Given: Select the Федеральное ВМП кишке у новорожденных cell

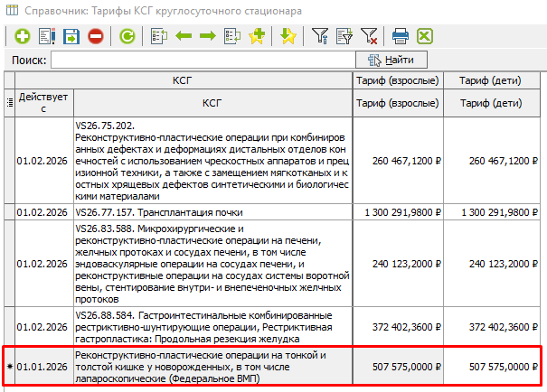Looking at the screenshot, I should coord(212,367).
